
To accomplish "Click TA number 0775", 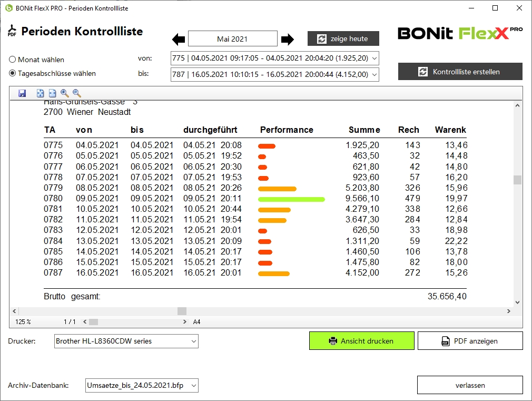I will (x=53, y=145).
